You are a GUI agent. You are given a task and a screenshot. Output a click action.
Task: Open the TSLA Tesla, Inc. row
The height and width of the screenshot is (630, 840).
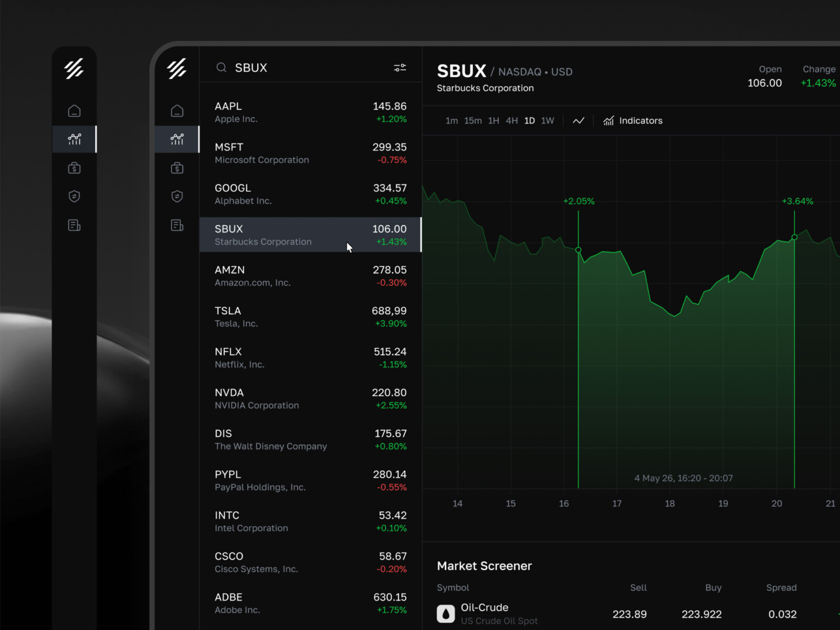[x=311, y=317]
